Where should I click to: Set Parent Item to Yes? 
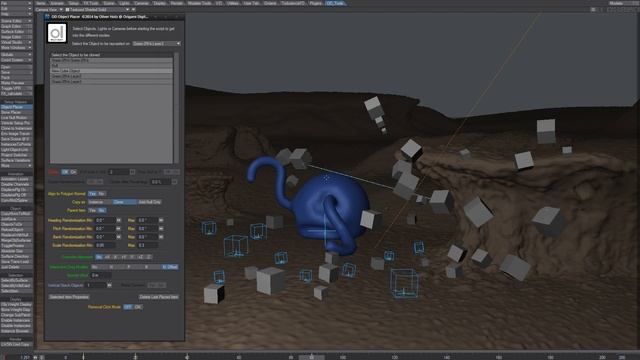(92, 210)
